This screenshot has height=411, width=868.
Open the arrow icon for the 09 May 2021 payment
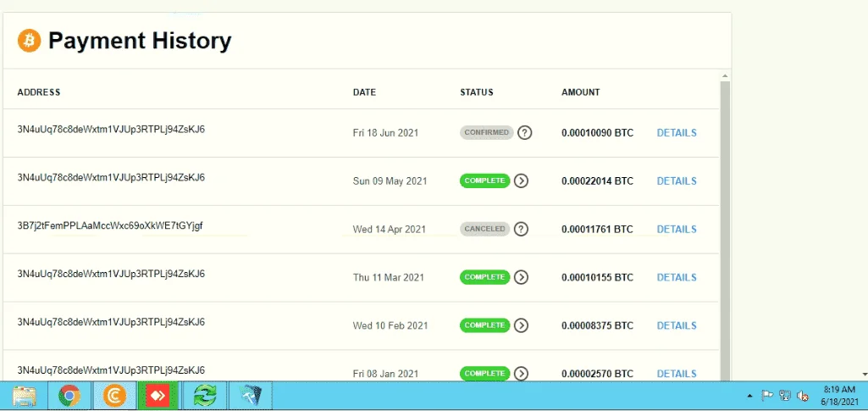click(x=521, y=181)
